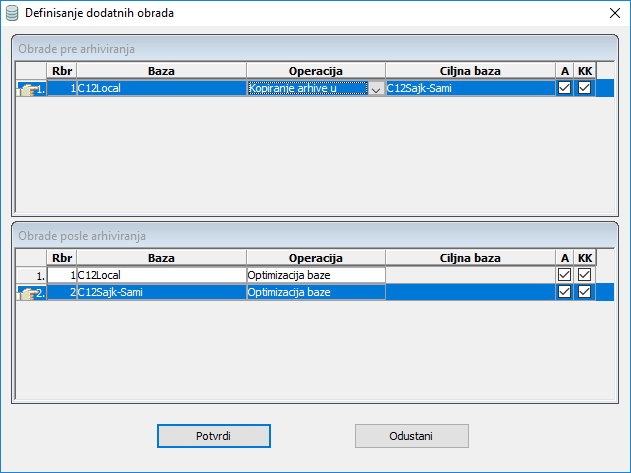Toggle the A checkbox for the Kopiranje arhive row
Image resolution: width=631 pixels, height=473 pixels.
coord(565,88)
